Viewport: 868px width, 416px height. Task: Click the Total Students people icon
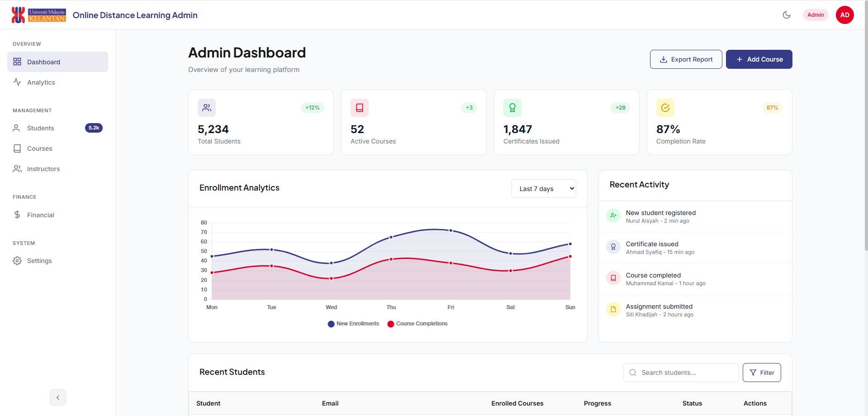[207, 108]
